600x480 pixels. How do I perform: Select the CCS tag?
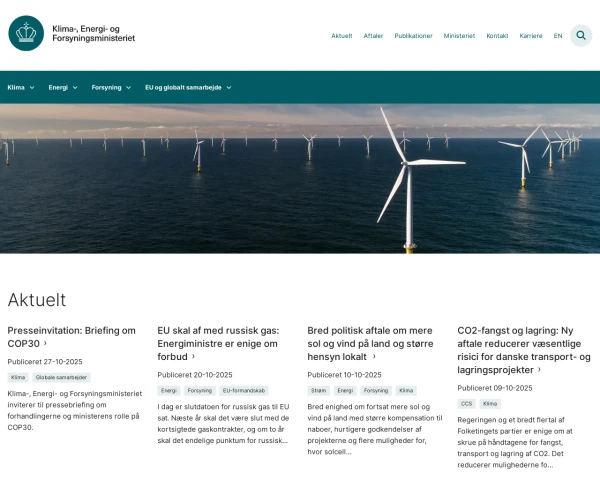466,404
